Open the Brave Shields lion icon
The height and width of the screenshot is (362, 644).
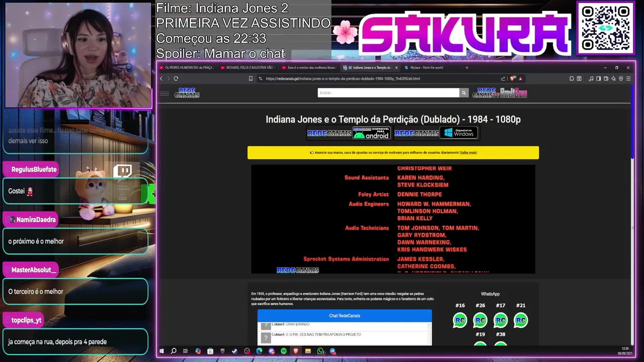click(x=513, y=78)
